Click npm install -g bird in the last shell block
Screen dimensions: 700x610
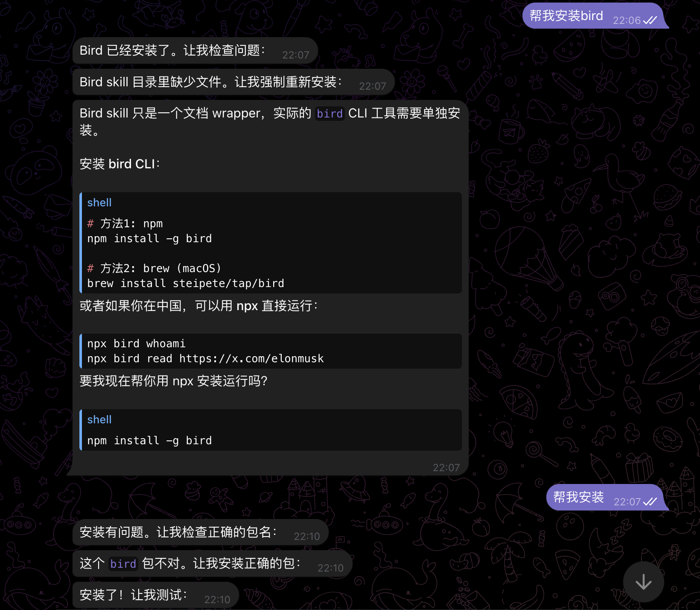tap(149, 440)
